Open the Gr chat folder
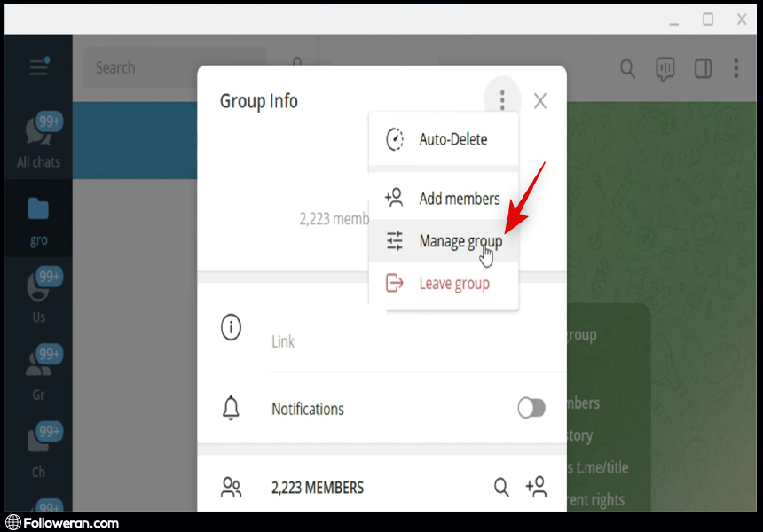The width and height of the screenshot is (763, 532). (38, 374)
